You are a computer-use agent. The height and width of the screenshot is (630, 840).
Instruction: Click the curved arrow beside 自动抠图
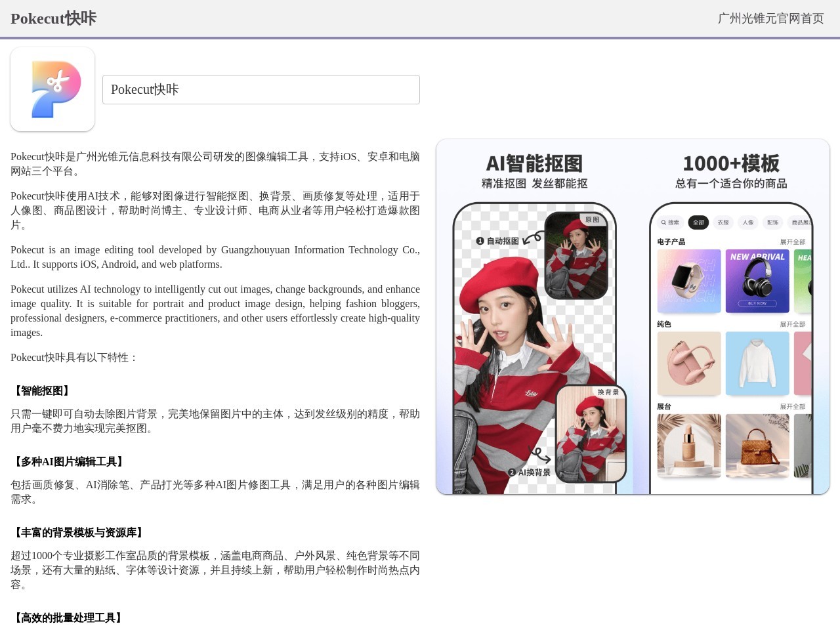532,238
